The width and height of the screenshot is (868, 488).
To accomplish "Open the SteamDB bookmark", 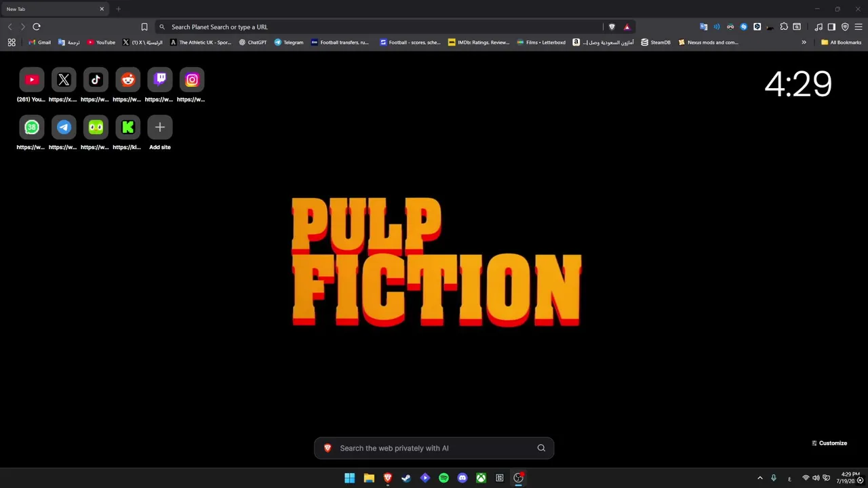I will click(656, 42).
